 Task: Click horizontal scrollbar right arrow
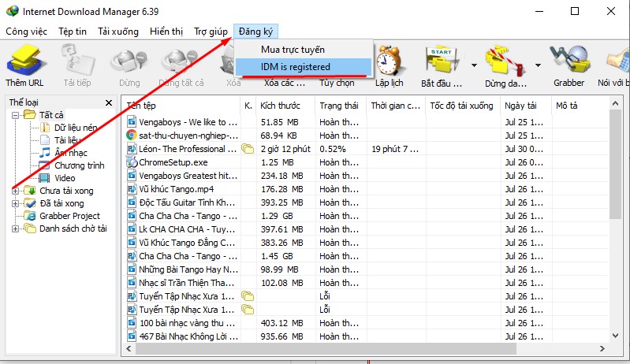[x=602, y=349]
